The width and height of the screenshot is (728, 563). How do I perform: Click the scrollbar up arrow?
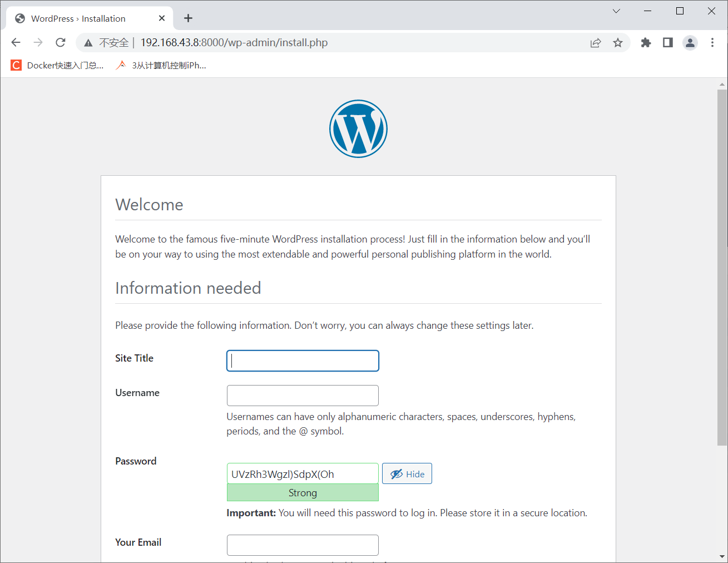pos(722,85)
